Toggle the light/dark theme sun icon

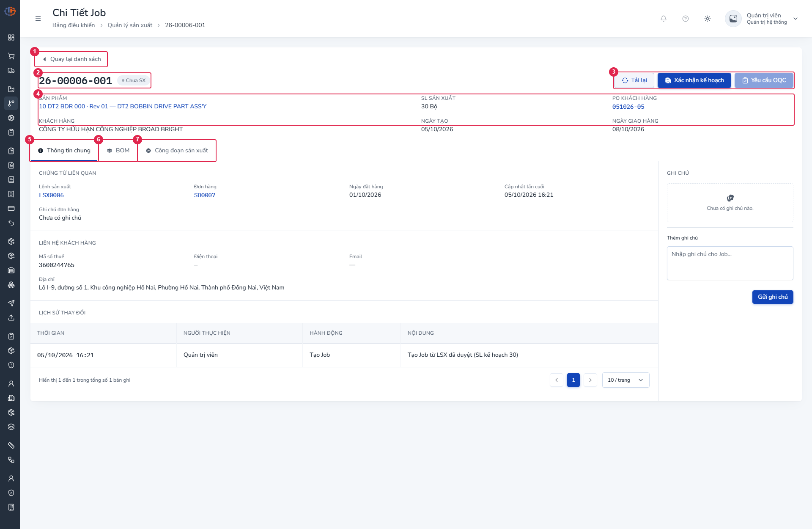[708, 19]
